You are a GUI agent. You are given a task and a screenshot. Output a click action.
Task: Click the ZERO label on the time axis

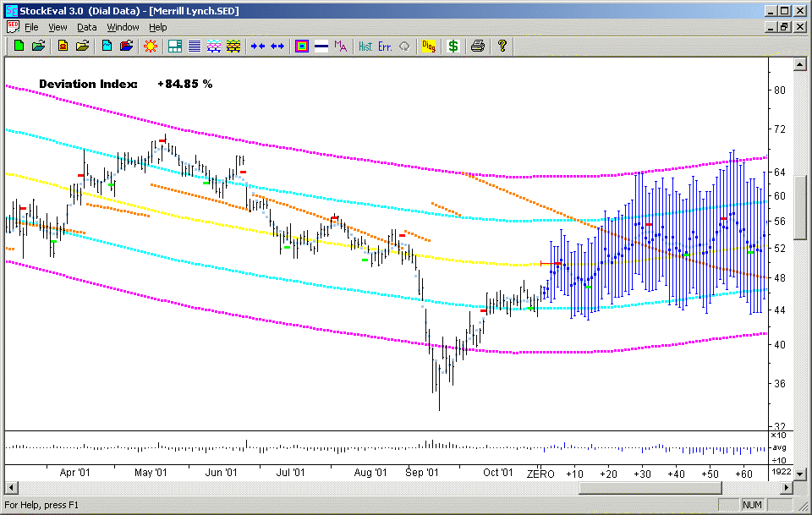click(x=540, y=474)
